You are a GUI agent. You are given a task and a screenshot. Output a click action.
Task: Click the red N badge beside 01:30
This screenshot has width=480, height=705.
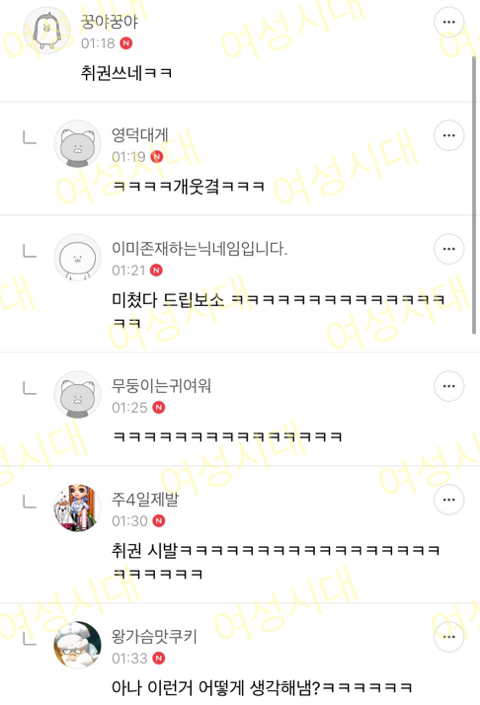click(x=159, y=521)
